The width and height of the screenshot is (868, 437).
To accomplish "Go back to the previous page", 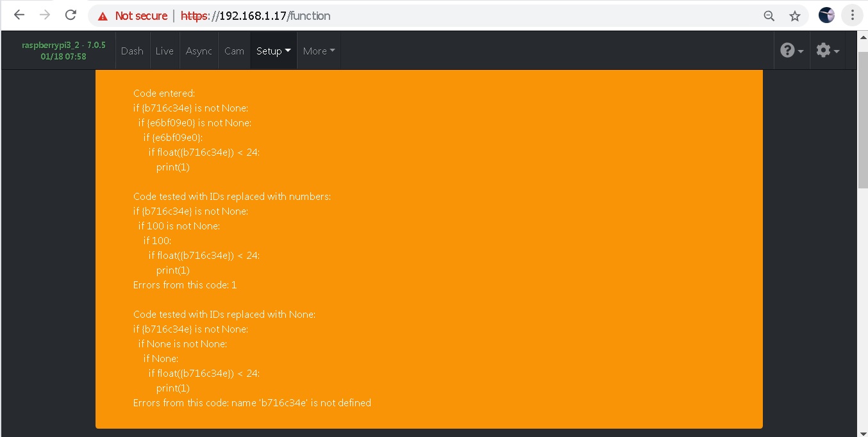I will pos(19,15).
